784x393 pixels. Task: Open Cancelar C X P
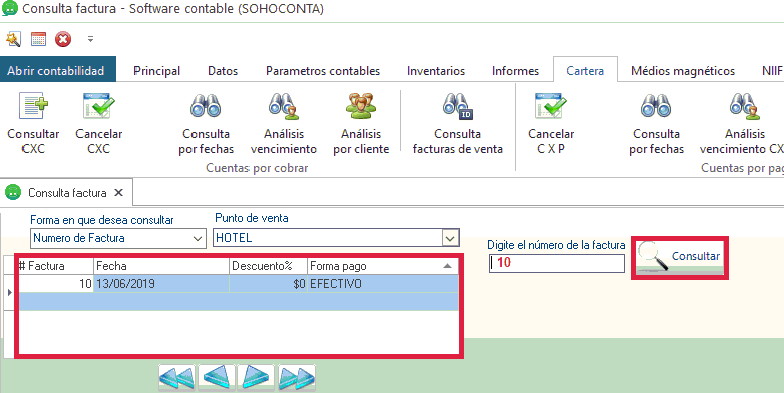point(551,124)
